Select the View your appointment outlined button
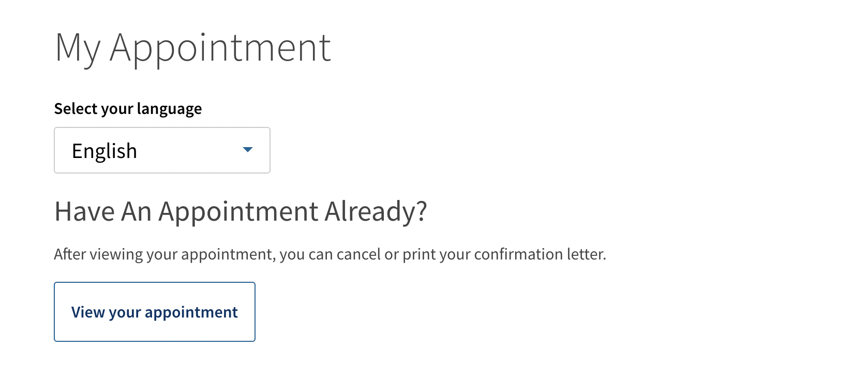The height and width of the screenshot is (375, 868). (x=155, y=312)
